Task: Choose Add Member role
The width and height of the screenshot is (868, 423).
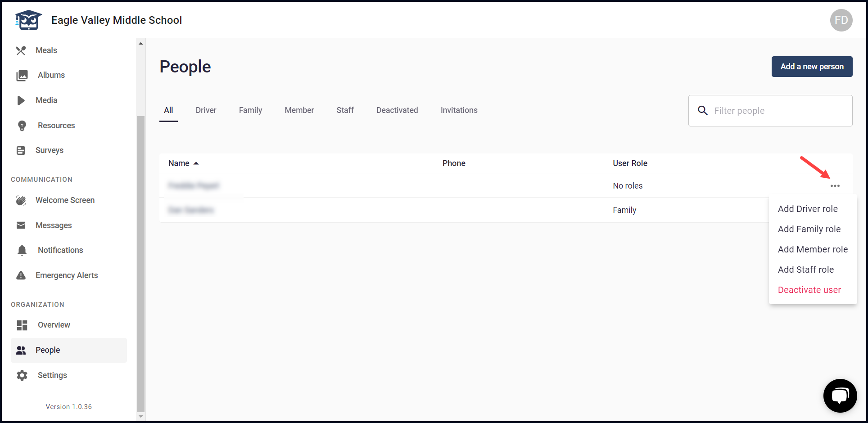Action: coord(813,249)
